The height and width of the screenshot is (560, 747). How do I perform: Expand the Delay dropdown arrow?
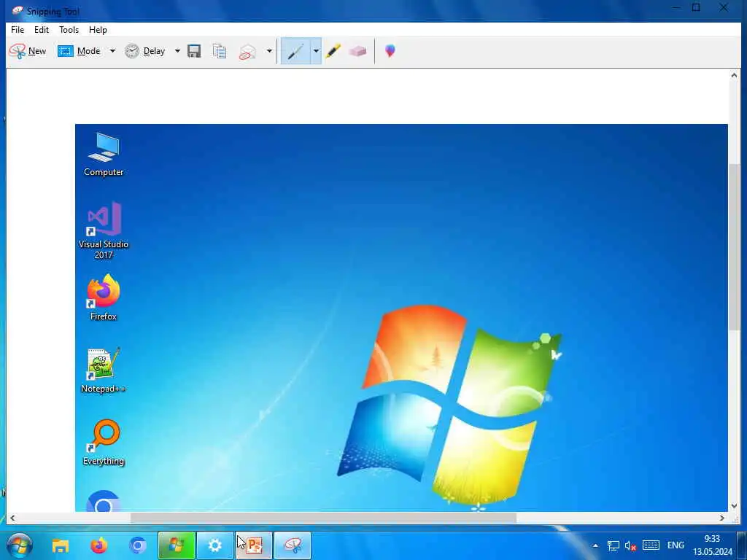coord(177,51)
